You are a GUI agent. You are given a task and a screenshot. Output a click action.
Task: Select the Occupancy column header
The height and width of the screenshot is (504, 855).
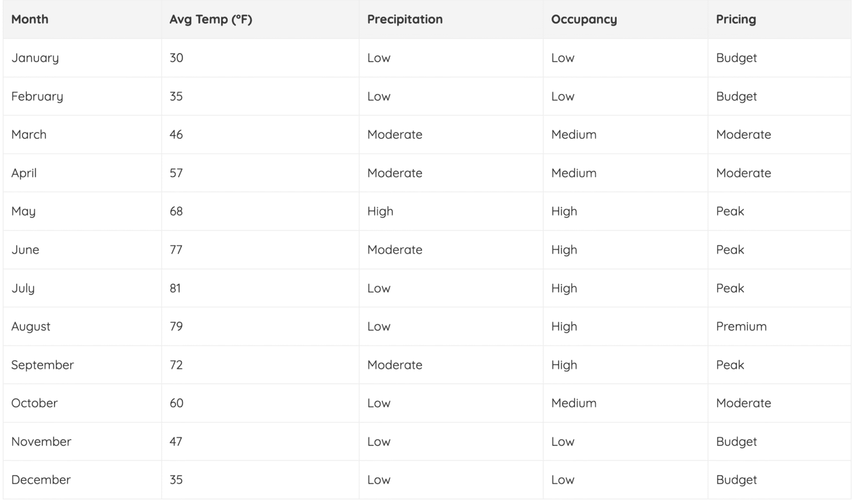click(x=584, y=19)
